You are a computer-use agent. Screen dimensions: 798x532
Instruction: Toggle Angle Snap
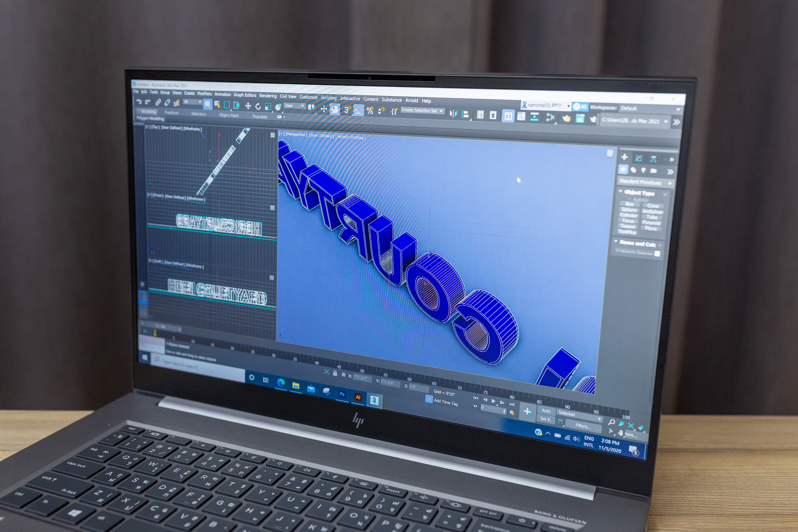click(x=358, y=110)
